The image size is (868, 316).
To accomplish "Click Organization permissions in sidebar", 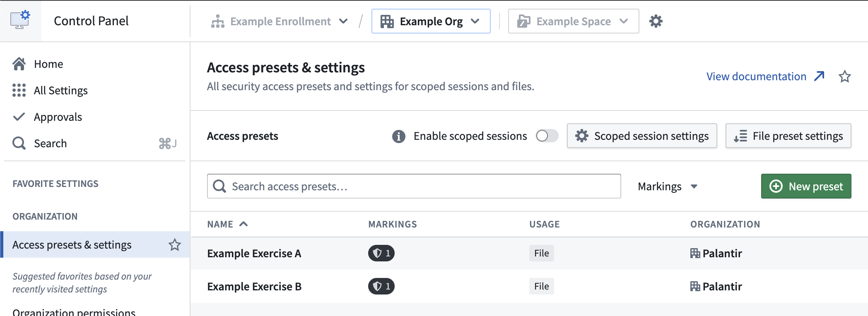I will pyautogui.click(x=75, y=311).
